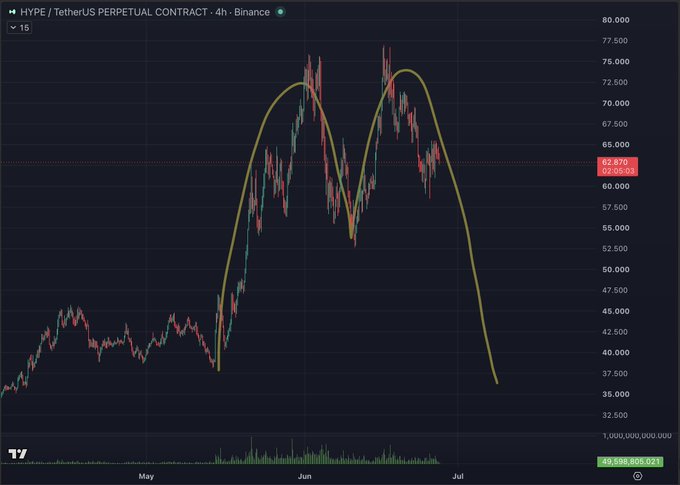Click the 75.000 price axis label

(x=615, y=62)
